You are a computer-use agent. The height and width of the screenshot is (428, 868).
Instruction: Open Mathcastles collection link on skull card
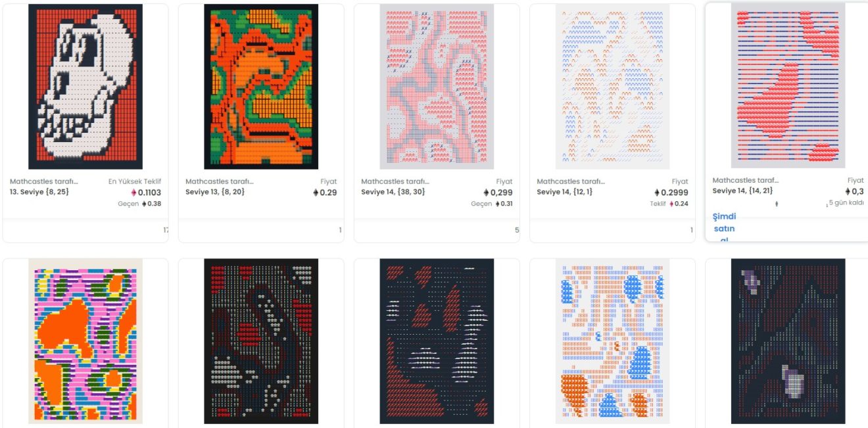click(x=44, y=181)
